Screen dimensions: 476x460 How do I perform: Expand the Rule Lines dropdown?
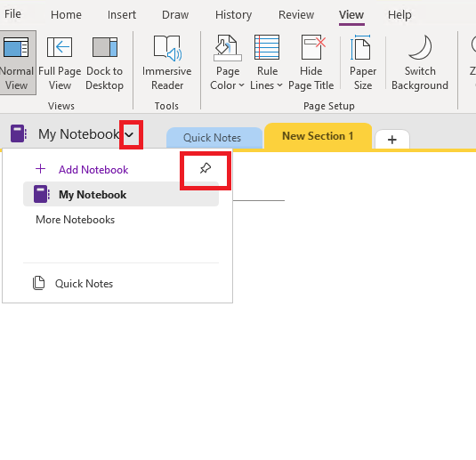267,62
